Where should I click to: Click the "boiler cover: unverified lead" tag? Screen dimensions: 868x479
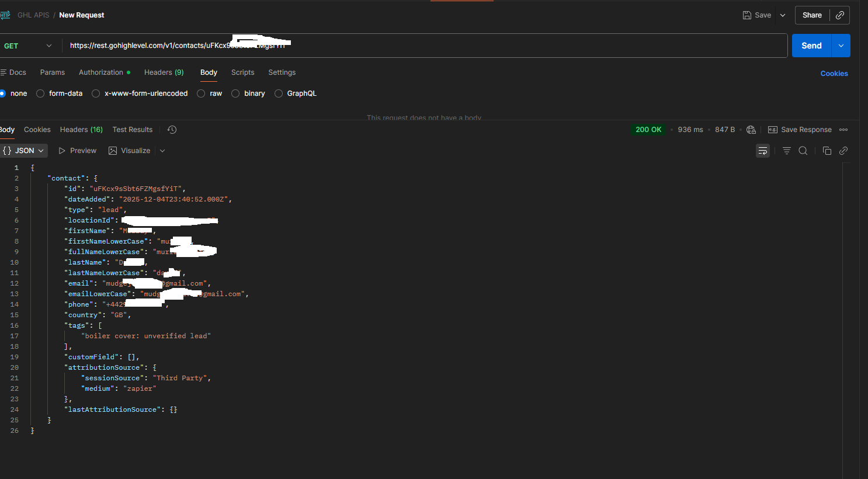coord(146,336)
